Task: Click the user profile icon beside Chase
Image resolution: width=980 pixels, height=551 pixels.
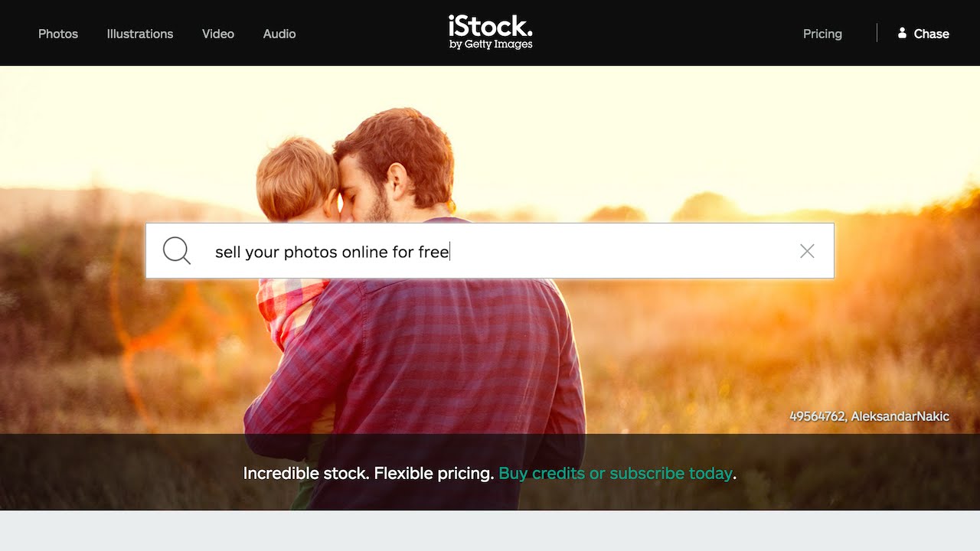Action: (x=902, y=33)
